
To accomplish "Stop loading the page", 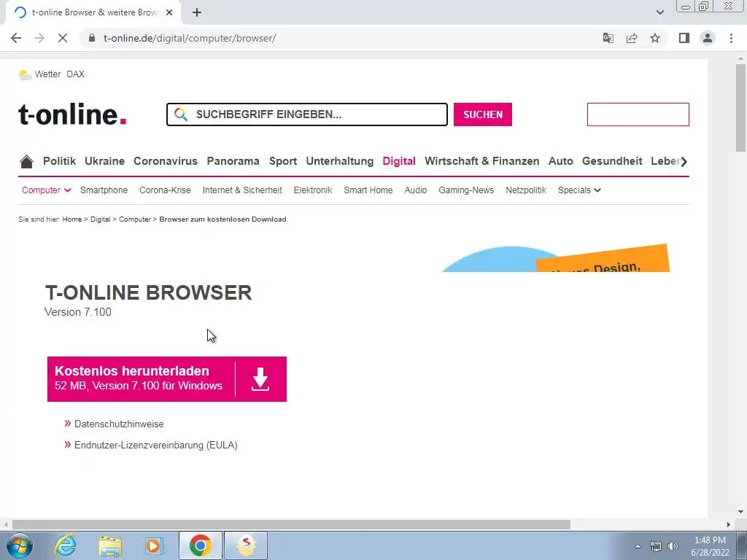I will pos(63,38).
